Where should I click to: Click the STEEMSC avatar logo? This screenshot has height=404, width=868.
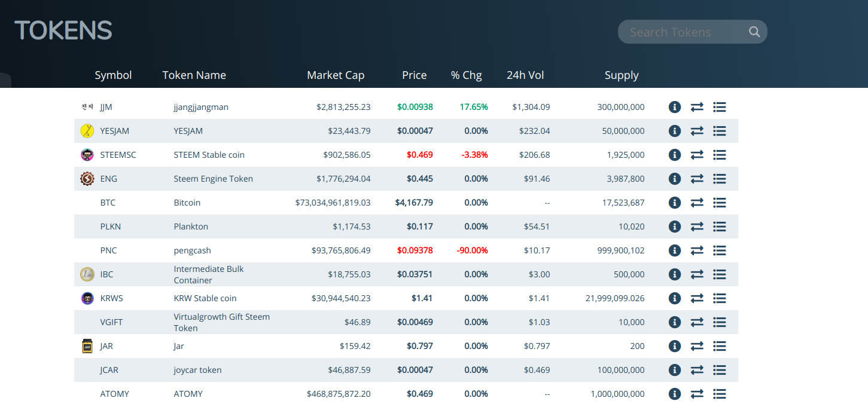coord(87,155)
